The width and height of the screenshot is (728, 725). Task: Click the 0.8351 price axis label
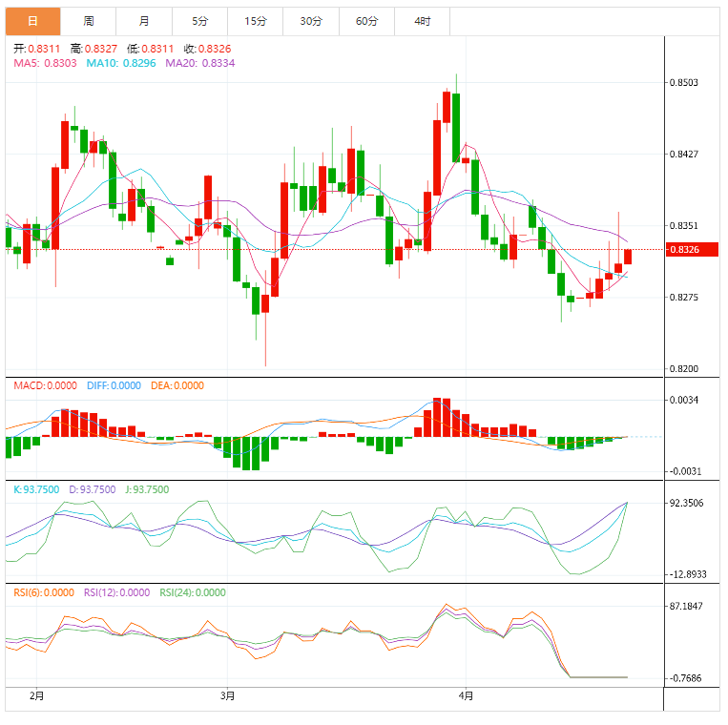pos(683,225)
